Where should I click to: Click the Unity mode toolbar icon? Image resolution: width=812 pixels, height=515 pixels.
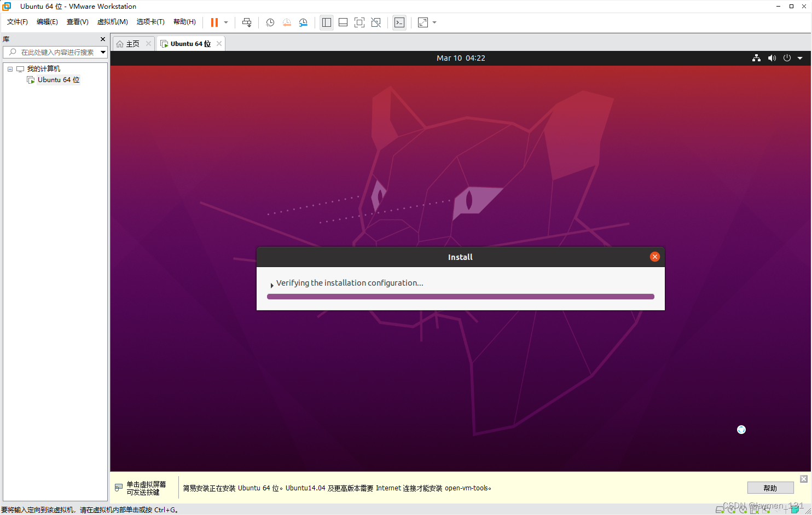376,22
